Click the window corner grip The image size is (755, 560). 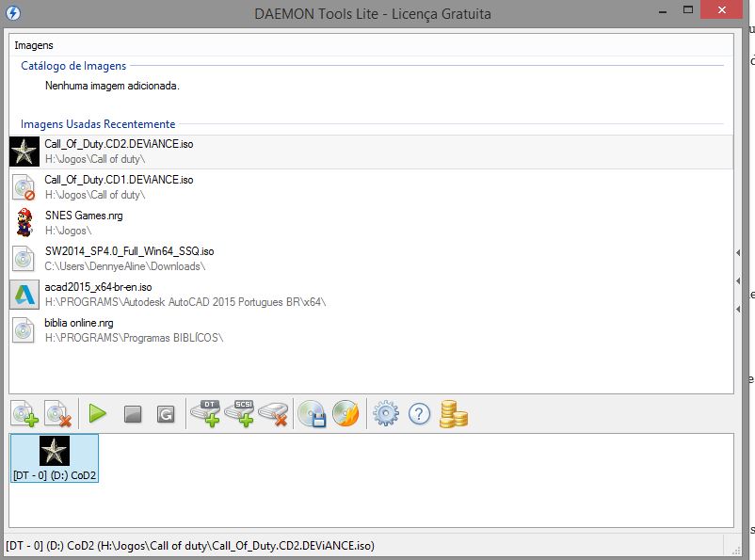735,551
